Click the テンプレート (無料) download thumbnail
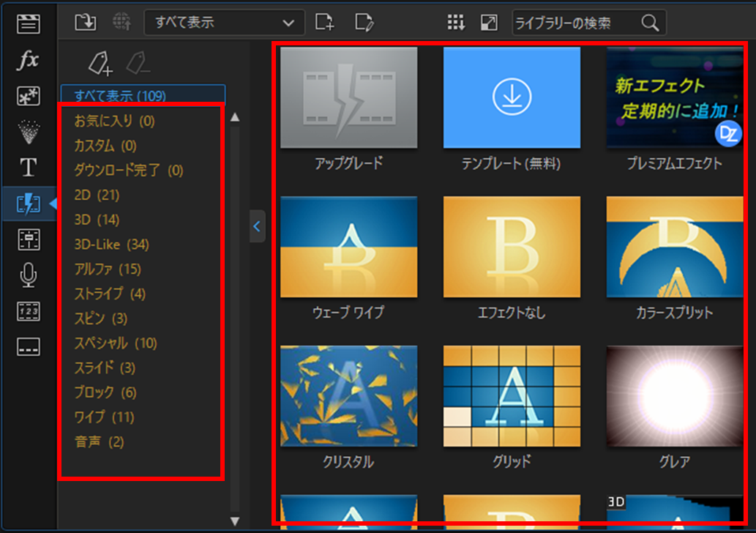 [512, 97]
